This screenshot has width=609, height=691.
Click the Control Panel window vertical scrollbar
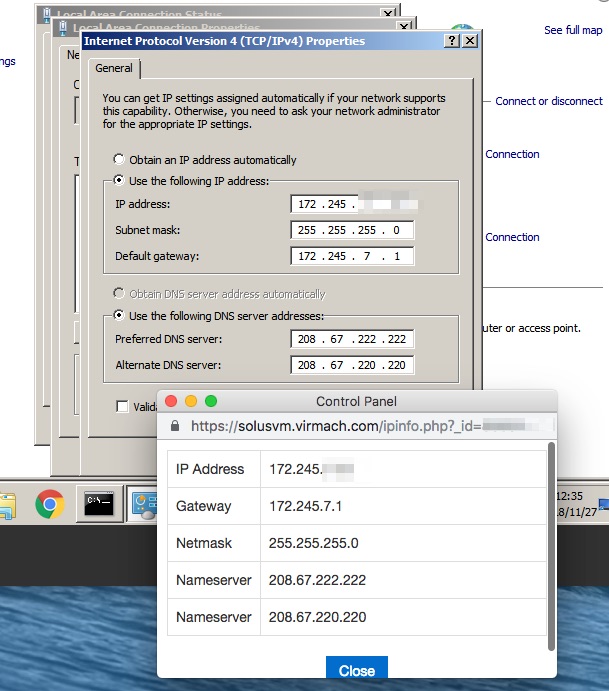552,540
